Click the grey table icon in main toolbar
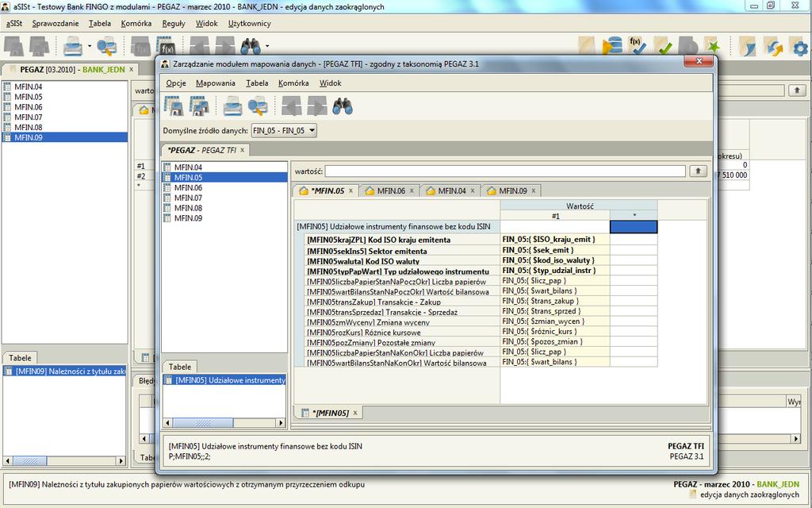Screen dimensions: 812x508 [x=140, y=46]
